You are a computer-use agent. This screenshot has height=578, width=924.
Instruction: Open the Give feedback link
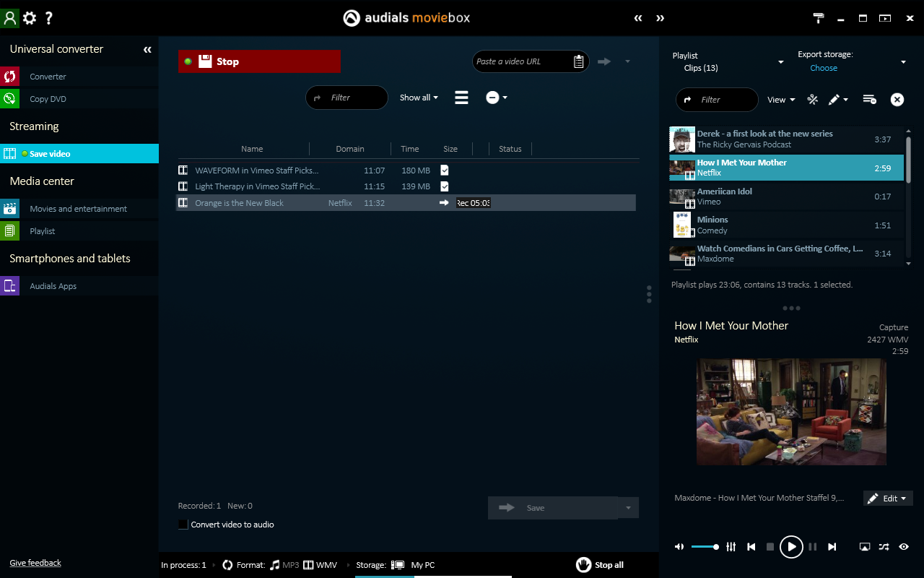tap(35, 563)
